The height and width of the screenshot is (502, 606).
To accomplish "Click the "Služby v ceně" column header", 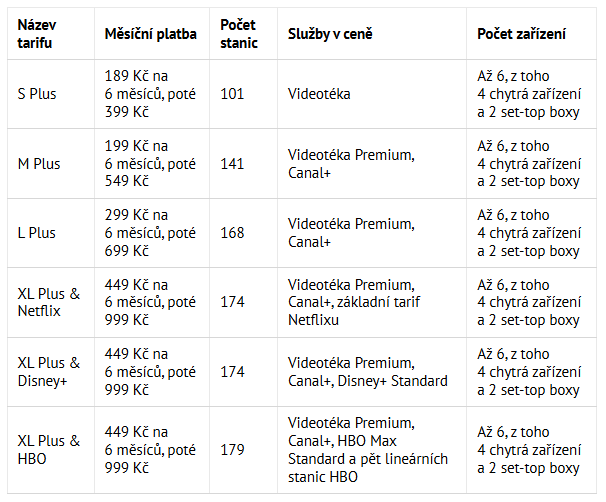I will pos(330,34).
